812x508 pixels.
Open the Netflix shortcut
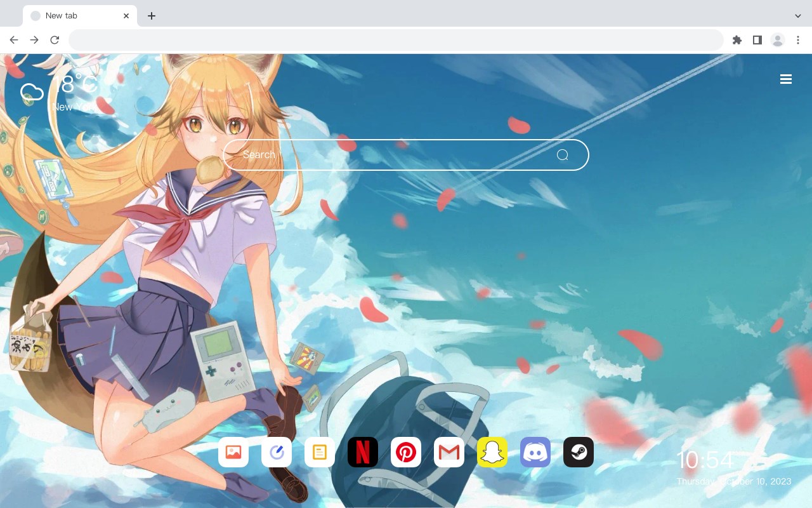coord(363,452)
